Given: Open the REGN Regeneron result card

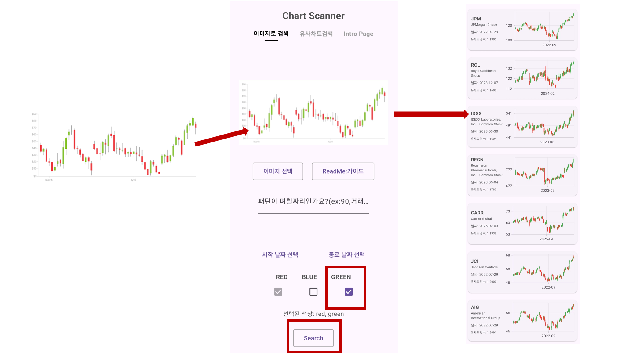Looking at the screenshot, I should point(522,175).
